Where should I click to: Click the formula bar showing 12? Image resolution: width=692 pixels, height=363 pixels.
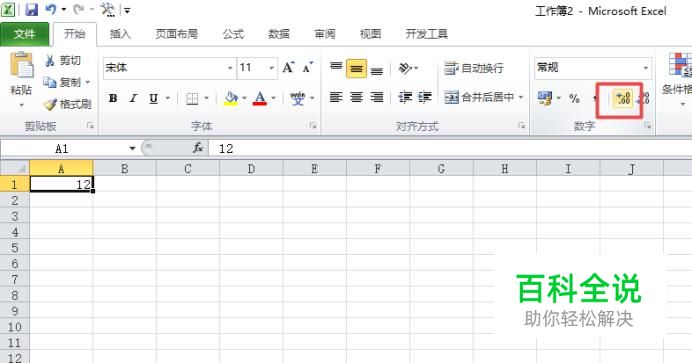(450, 149)
